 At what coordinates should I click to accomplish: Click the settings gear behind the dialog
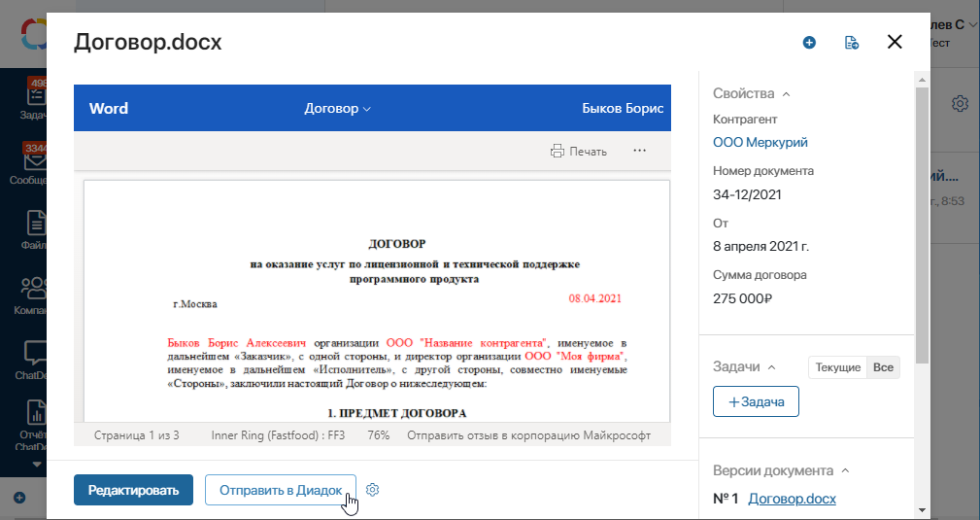click(960, 103)
